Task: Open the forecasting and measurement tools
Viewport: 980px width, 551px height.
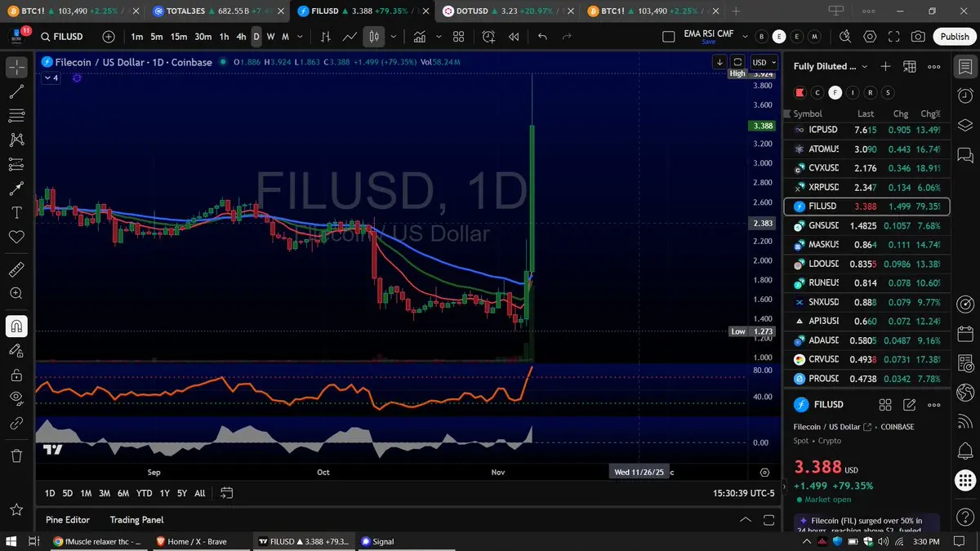Action: click(16, 164)
